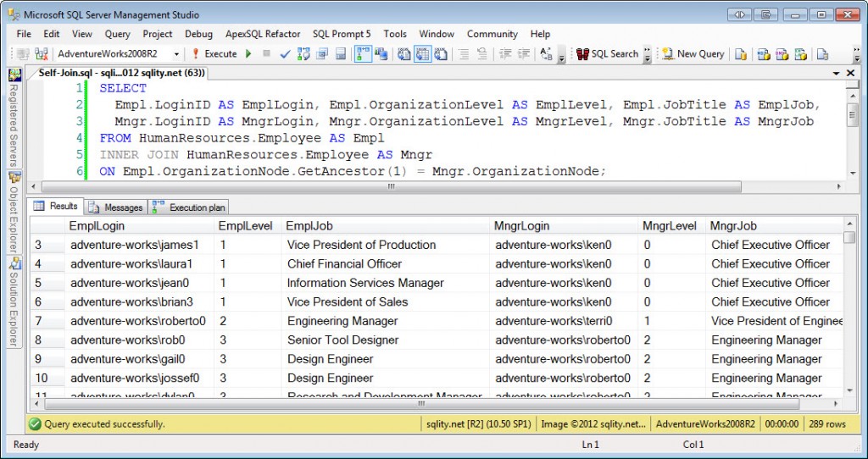Screen dimensions: 868x459
Task: Switch to the Execution plan tab
Action: (189, 207)
